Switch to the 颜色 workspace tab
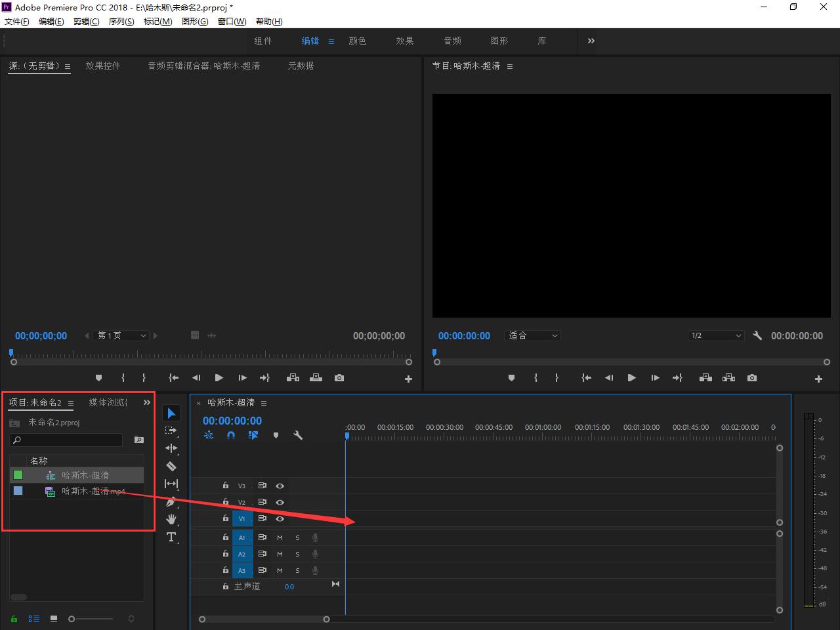 pos(358,41)
